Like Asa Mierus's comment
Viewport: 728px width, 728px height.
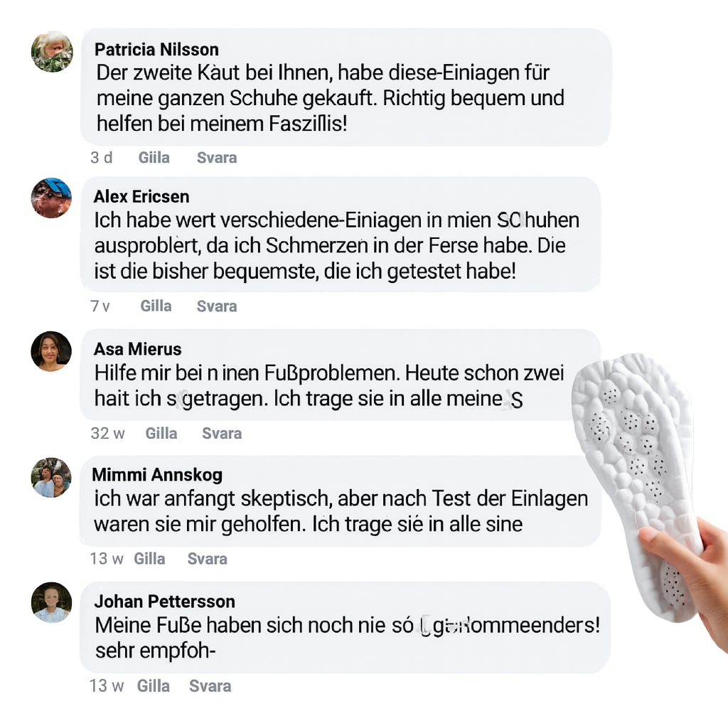click(161, 433)
